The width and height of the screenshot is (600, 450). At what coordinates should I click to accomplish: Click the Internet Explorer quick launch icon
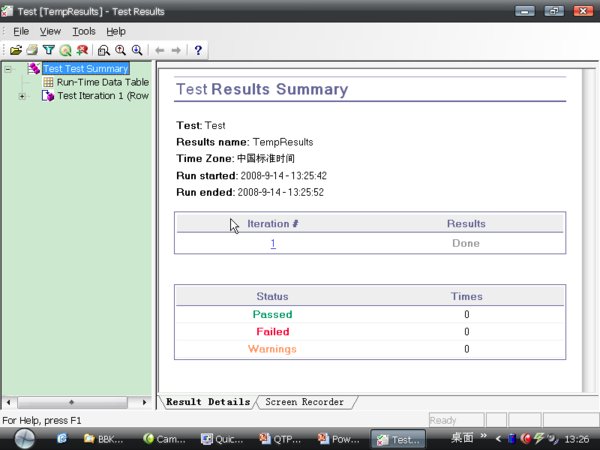coord(62,439)
